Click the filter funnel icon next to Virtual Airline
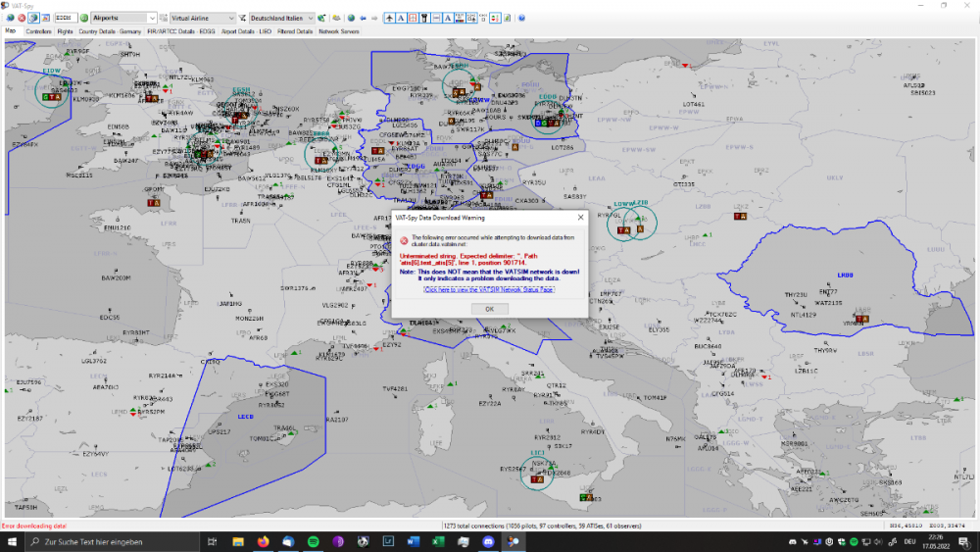The image size is (980, 552). pos(242,18)
